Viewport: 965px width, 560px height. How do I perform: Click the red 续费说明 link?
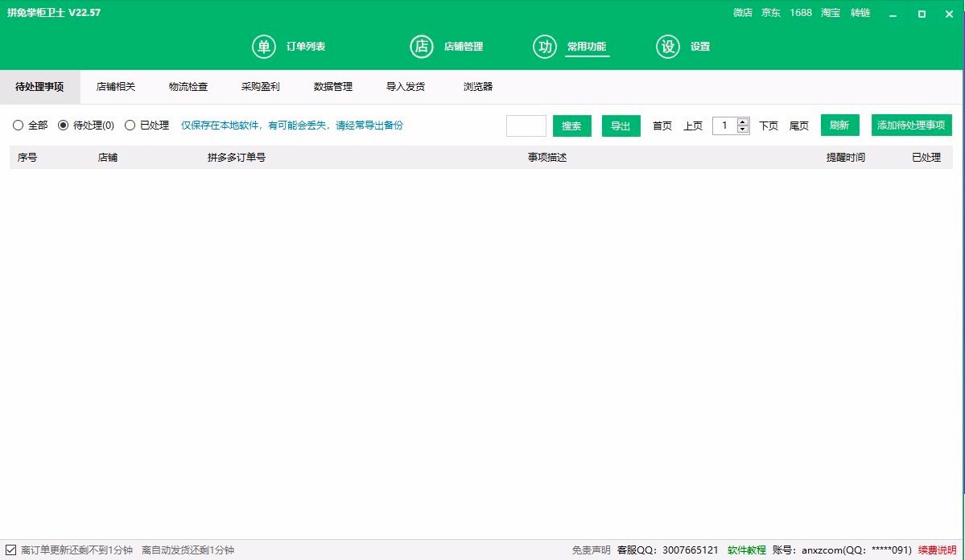pyautogui.click(x=937, y=550)
